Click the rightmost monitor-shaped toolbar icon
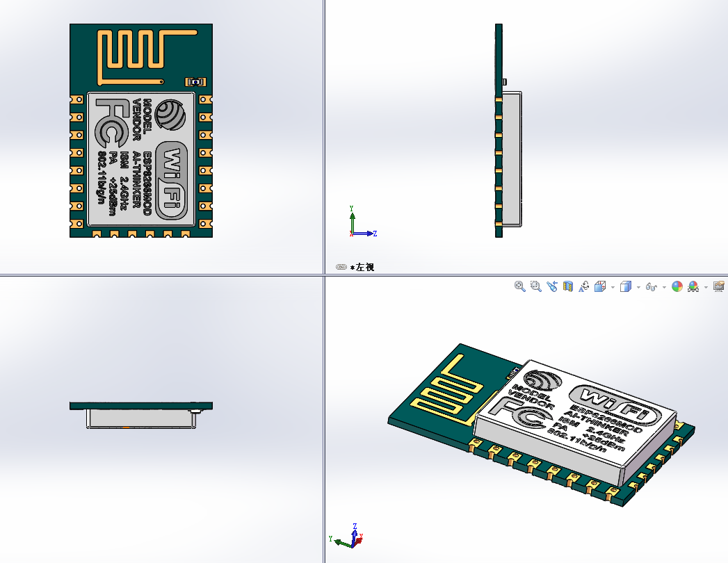Image resolution: width=728 pixels, height=563 pixels. 718,286
